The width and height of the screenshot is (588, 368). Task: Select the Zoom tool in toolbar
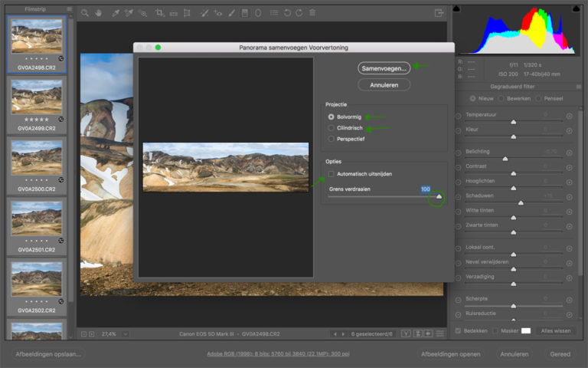85,13
